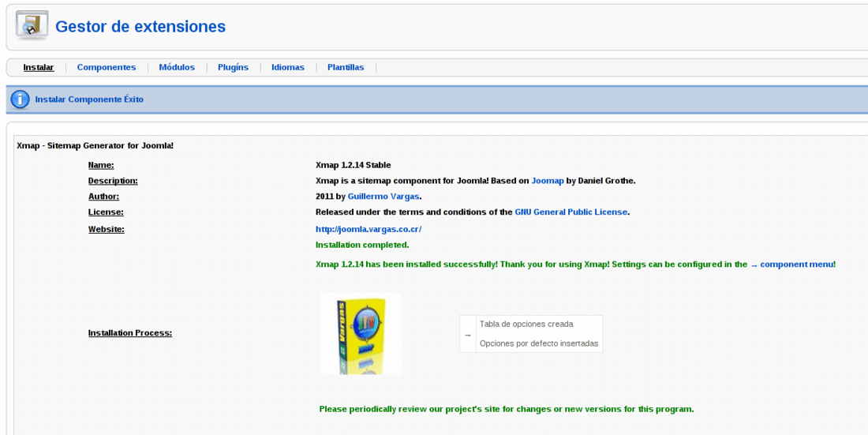The height and width of the screenshot is (435, 868).
Task: Switch to the Componentes tab
Action: click(x=107, y=67)
